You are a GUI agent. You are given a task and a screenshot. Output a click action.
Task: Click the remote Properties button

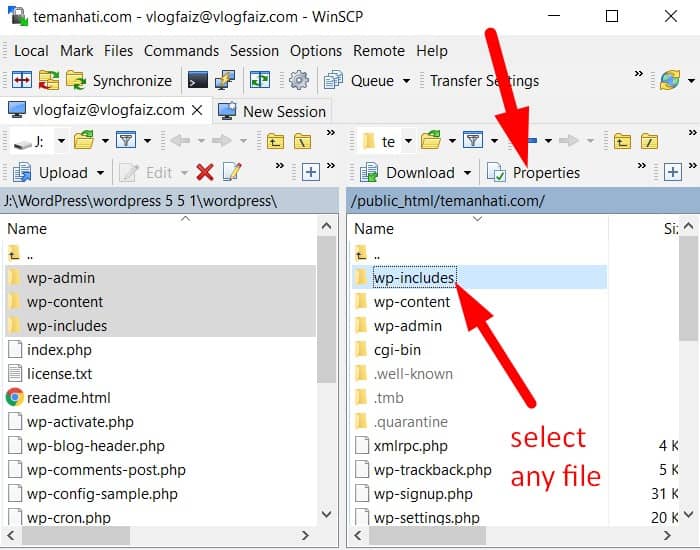533,173
